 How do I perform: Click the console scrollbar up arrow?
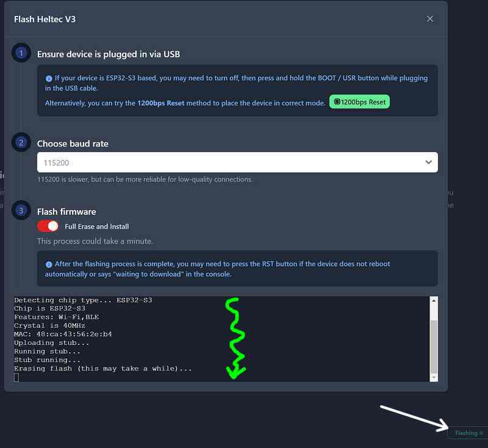tap(434, 301)
